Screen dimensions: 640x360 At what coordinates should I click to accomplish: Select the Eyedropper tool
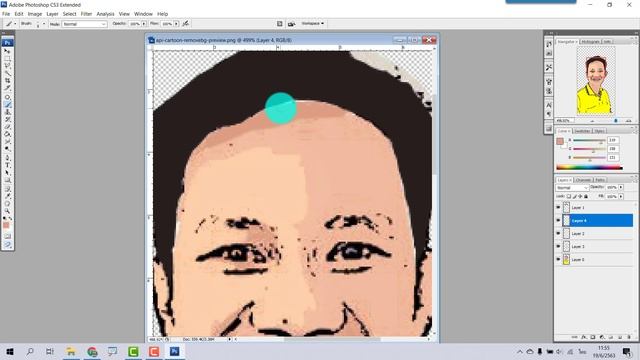(x=7, y=196)
